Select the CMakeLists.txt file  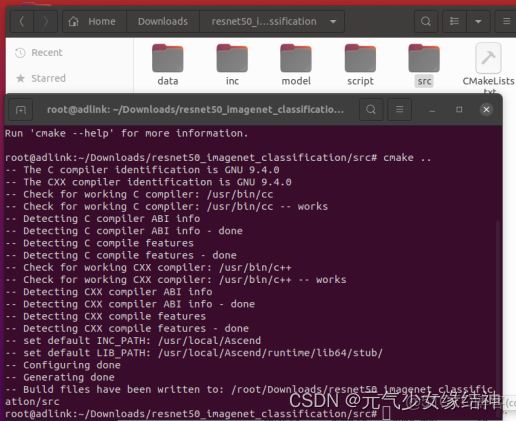pyautogui.click(x=488, y=68)
